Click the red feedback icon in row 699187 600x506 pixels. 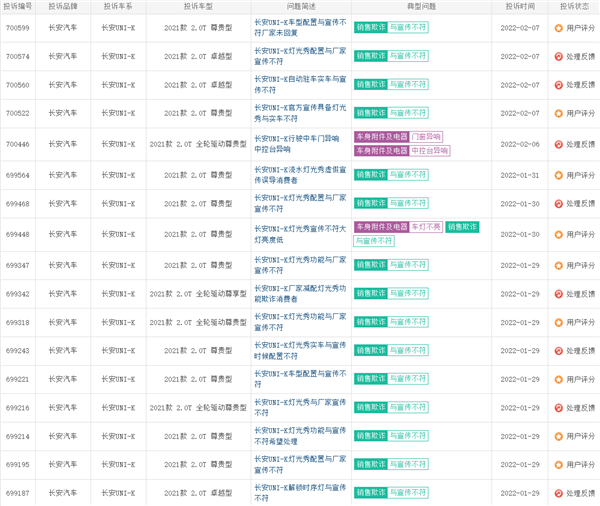559,493
